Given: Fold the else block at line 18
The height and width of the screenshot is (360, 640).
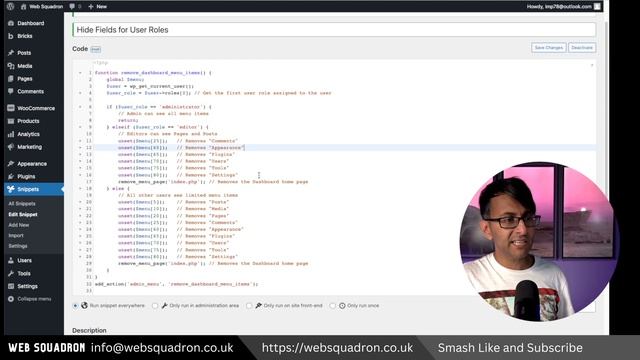Looking at the screenshot, I should click(80, 188).
